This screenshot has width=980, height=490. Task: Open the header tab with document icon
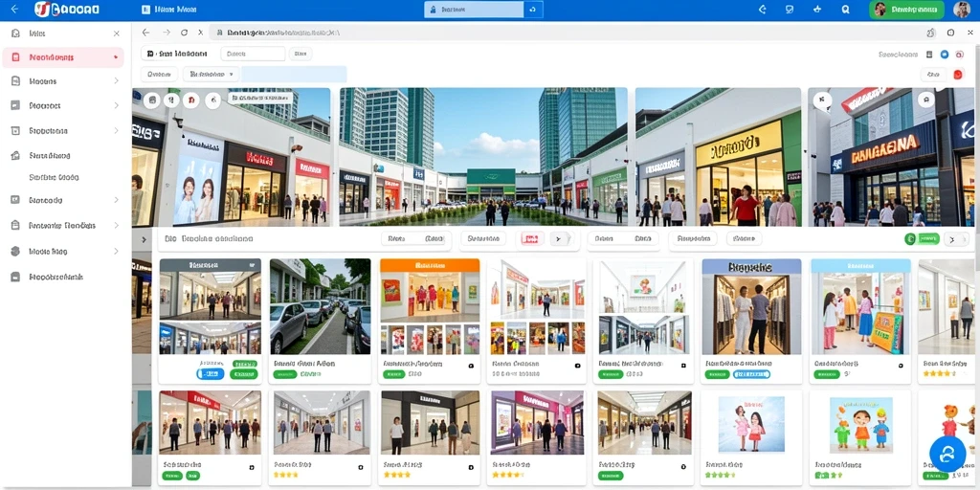point(168,10)
